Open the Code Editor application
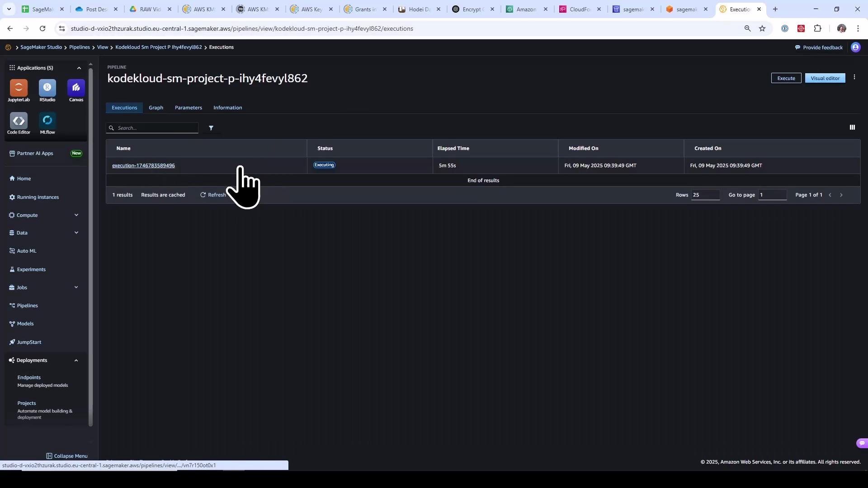 click(x=19, y=123)
